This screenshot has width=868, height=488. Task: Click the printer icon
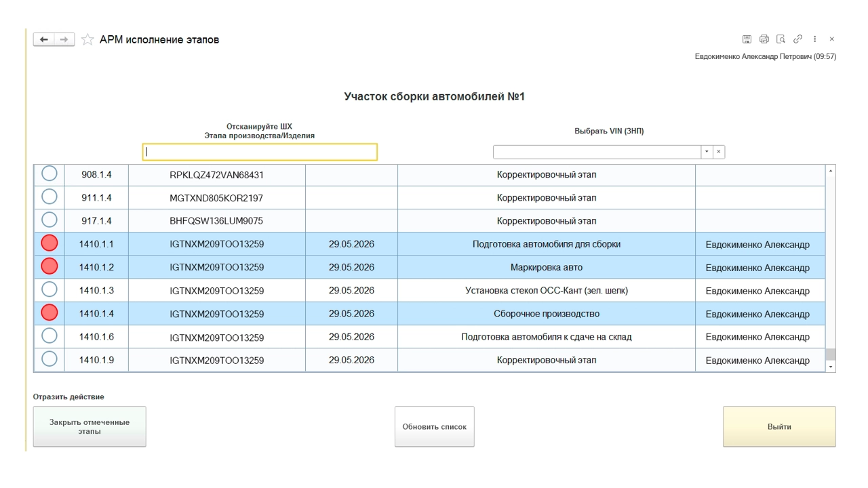764,39
